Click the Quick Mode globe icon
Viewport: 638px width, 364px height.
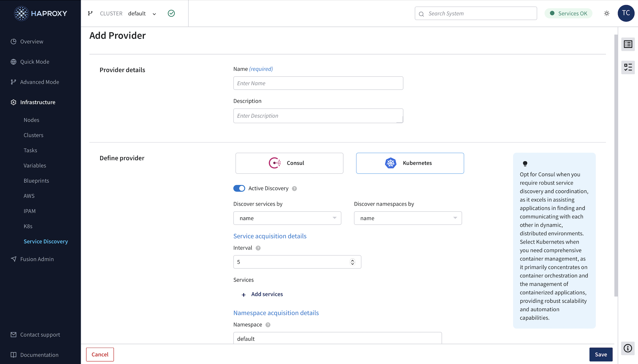13,62
